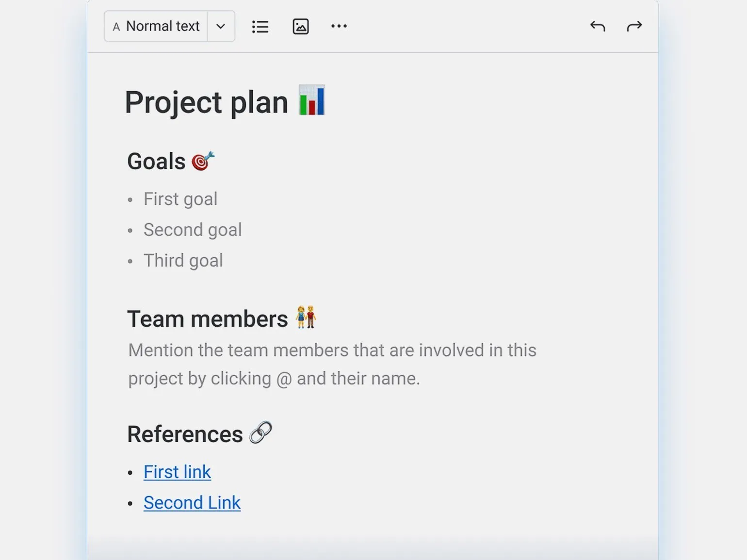The image size is (747, 560).
Task: Place cursor in First goal bullet
Action: [x=180, y=199]
